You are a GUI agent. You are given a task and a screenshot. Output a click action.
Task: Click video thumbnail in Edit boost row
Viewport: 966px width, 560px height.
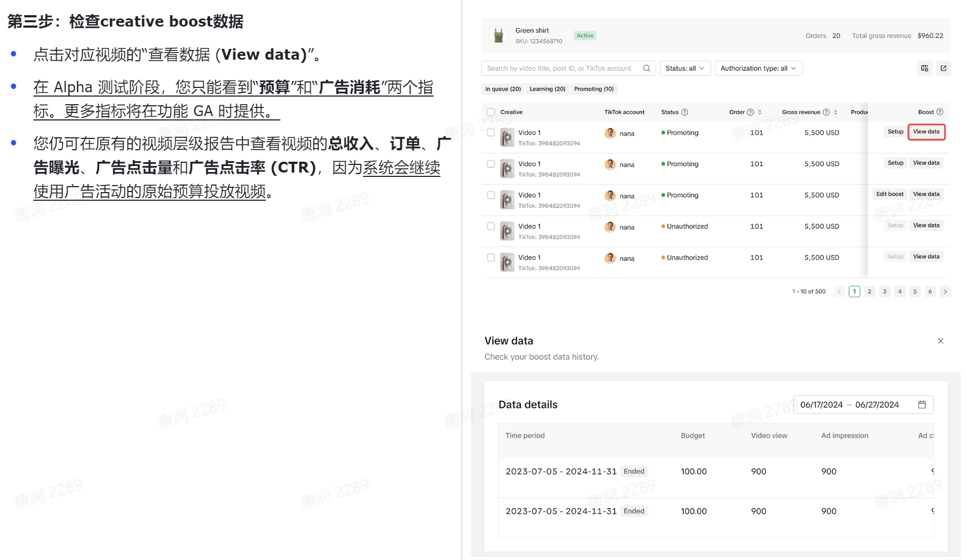[507, 200]
